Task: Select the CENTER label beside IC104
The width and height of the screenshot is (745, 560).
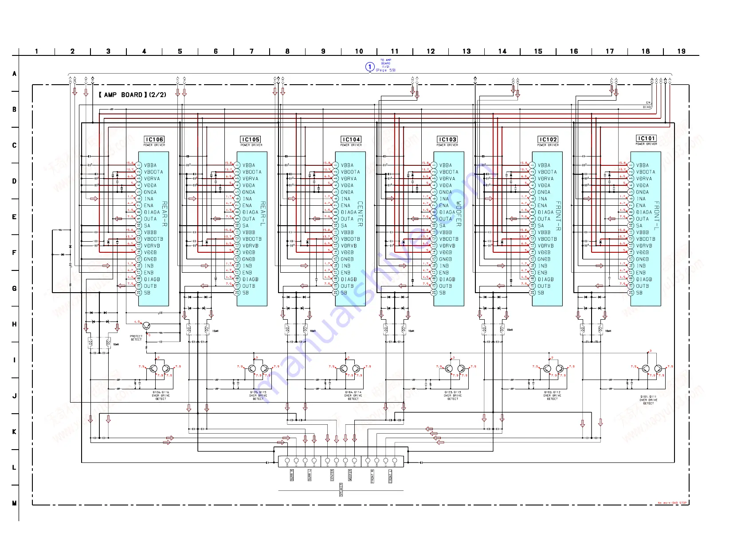Action: click(360, 214)
